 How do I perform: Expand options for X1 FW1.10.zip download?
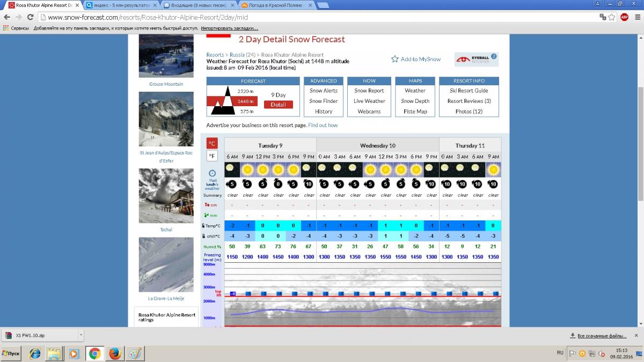(81, 336)
